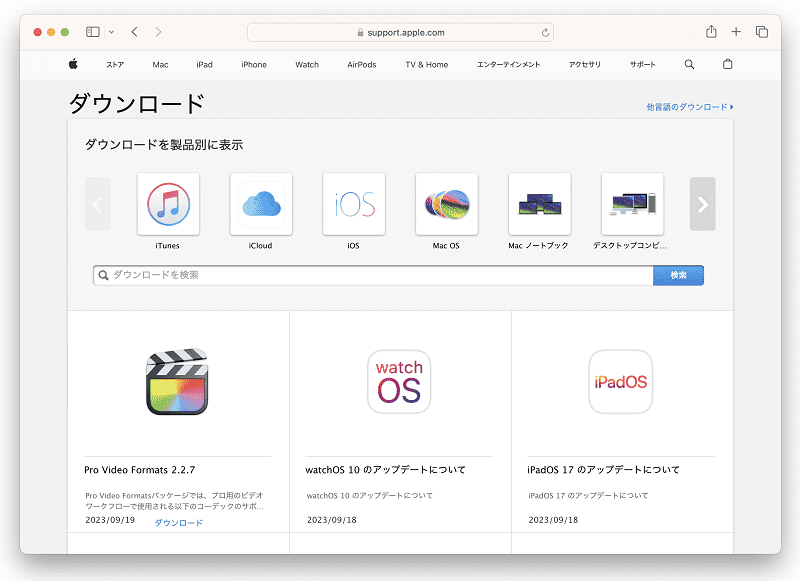The width and height of the screenshot is (800, 581).
Task: Click the watchOS icon tile
Action: (399, 382)
